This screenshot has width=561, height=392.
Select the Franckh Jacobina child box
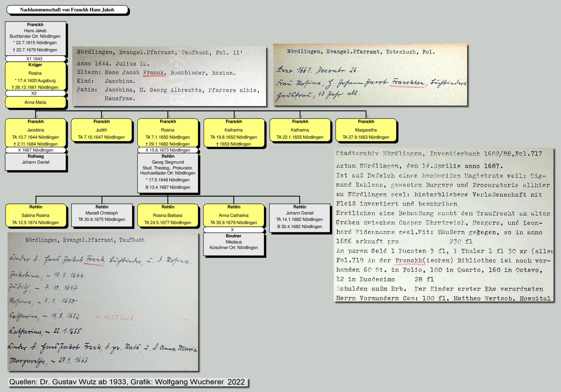(35, 133)
